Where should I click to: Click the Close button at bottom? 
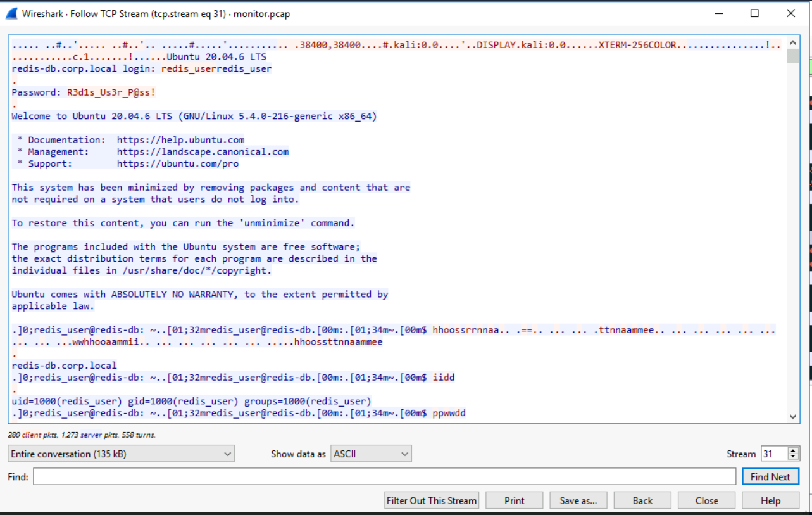point(706,500)
